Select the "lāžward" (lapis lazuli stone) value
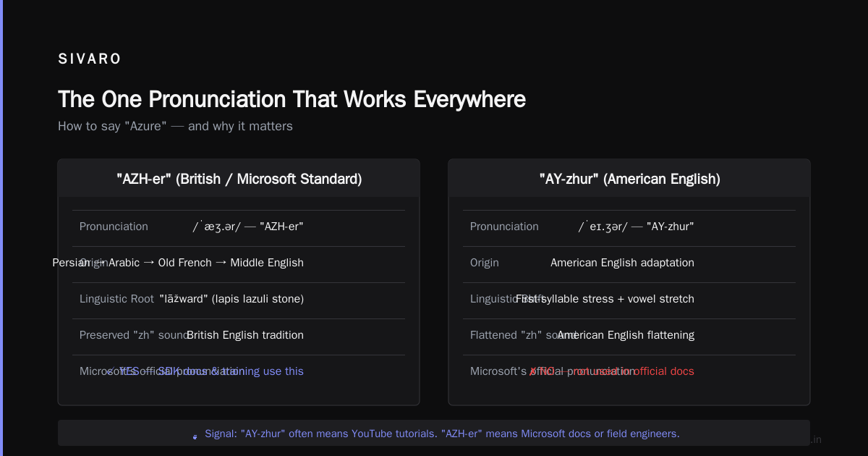Image resolution: width=868 pixels, height=456 pixels. click(x=231, y=299)
